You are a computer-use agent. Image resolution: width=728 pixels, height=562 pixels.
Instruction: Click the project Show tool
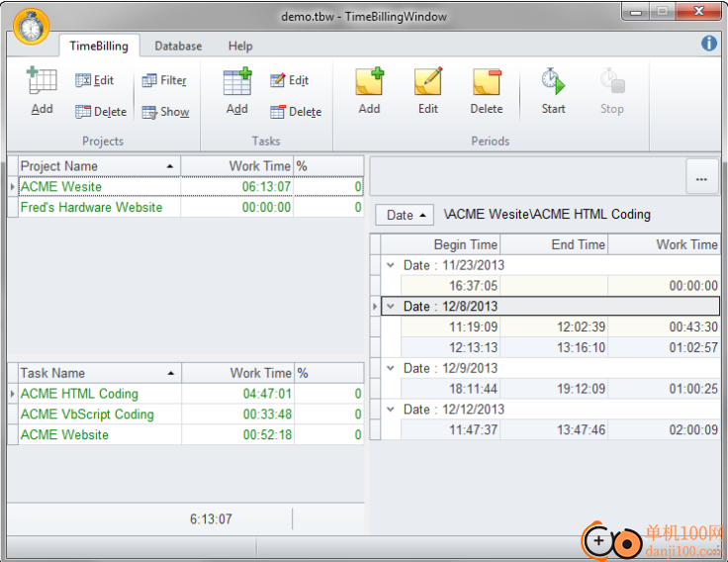click(x=165, y=112)
